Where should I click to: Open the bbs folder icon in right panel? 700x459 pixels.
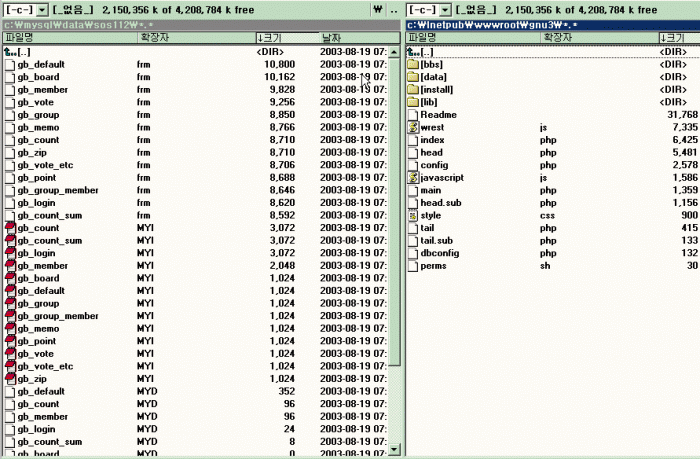pyautogui.click(x=415, y=64)
